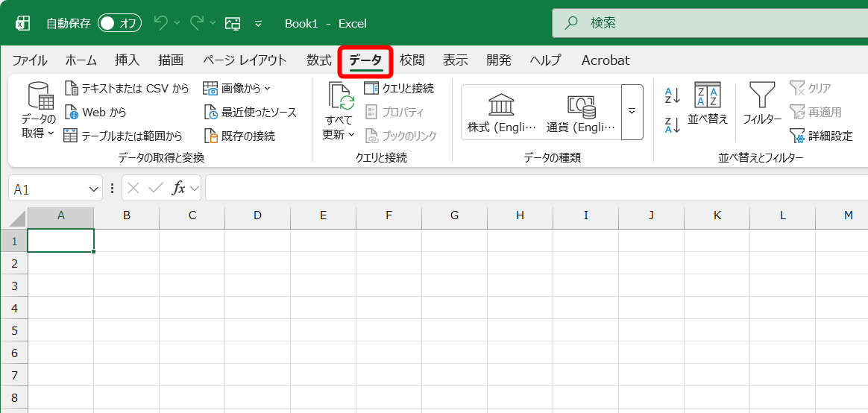
Task: Open the 並べ替え sort dialog
Action: (x=708, y=104)
